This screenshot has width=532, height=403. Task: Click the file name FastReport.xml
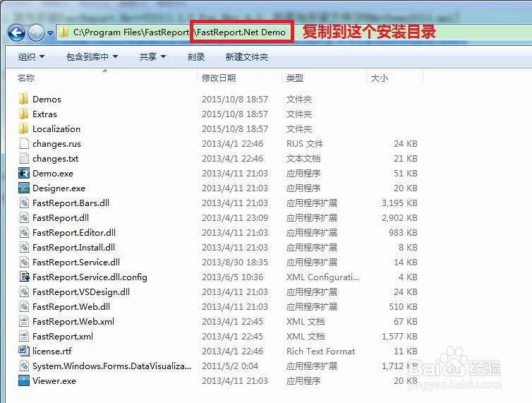(63, 337)
